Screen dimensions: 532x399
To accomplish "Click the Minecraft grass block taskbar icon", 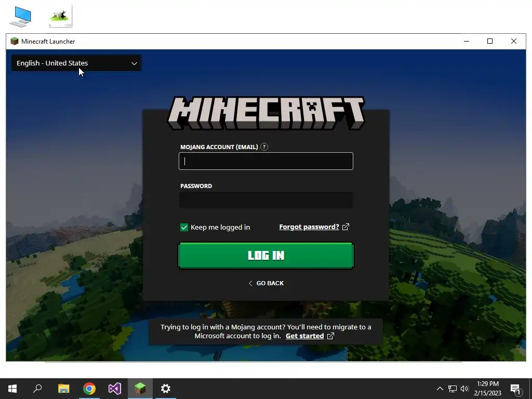I will tap(140, 389).
